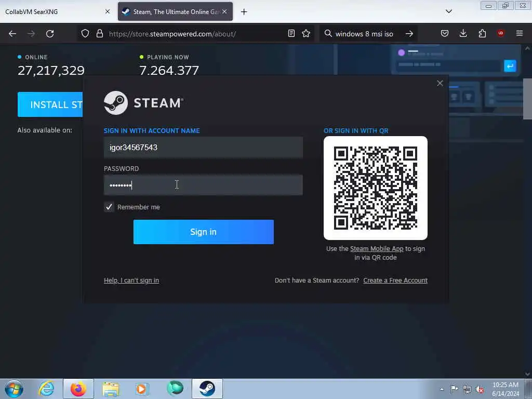Open the Action Center flag icon
Image resolution: width=532 pixels, height=399 pixels.
point(454,389)
